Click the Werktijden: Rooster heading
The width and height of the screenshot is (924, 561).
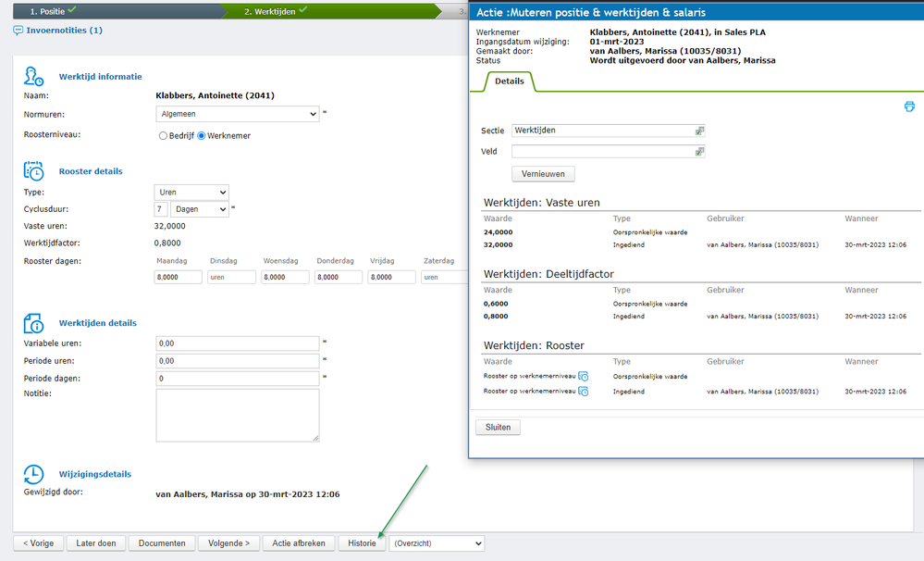click(534, 345)
